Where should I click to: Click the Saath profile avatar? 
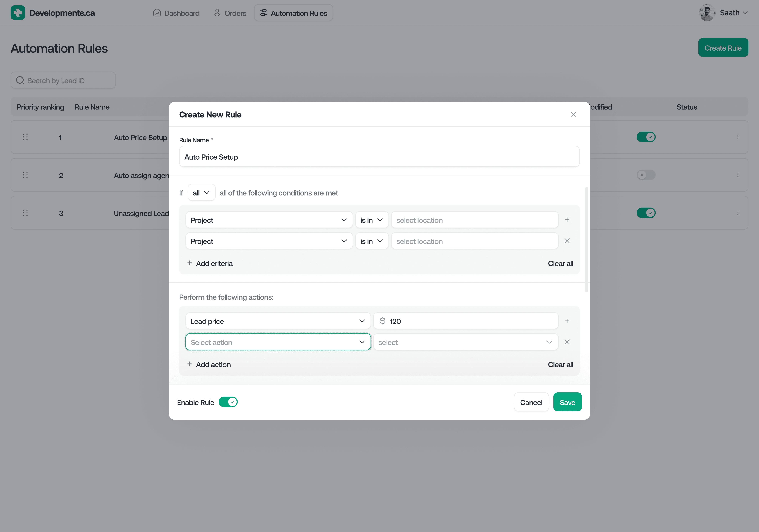707,13
